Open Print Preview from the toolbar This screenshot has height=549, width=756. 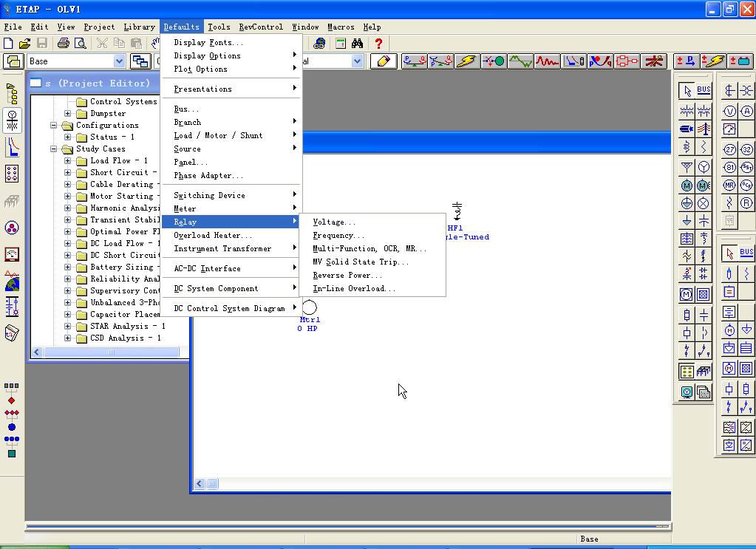(x=80, y=44)
